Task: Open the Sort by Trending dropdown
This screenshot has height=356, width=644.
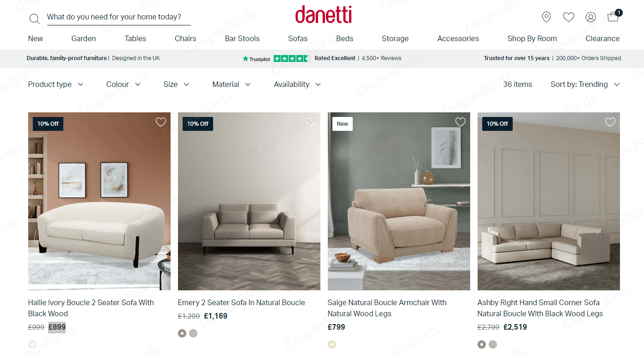Action: coord(585,84)
